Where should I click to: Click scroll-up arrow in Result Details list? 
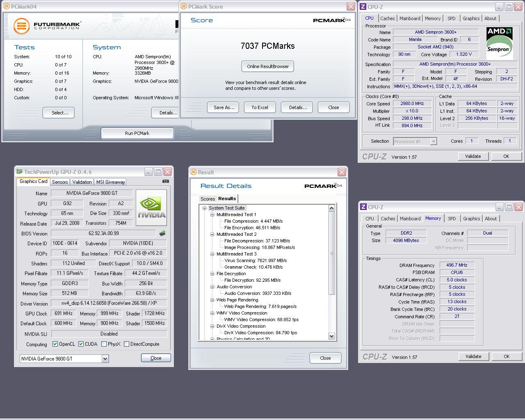(332, 208)
